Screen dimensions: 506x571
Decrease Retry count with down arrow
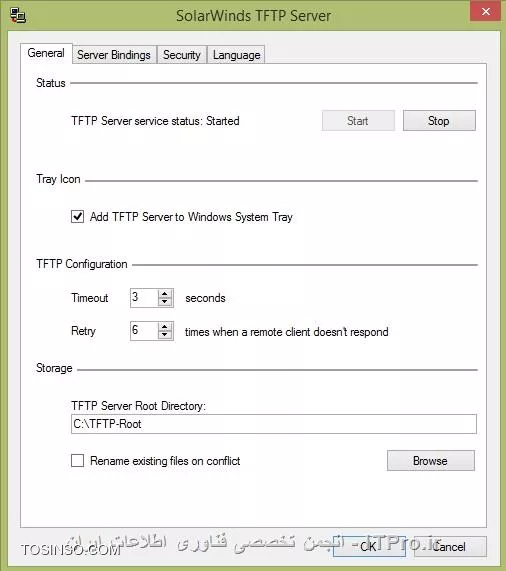click(165, 335)
